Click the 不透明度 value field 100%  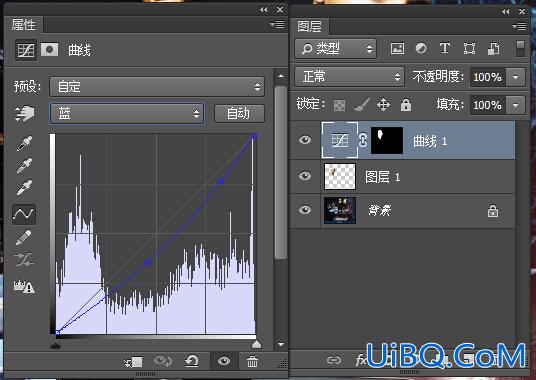pyautogui.click(x=488, y=77)
